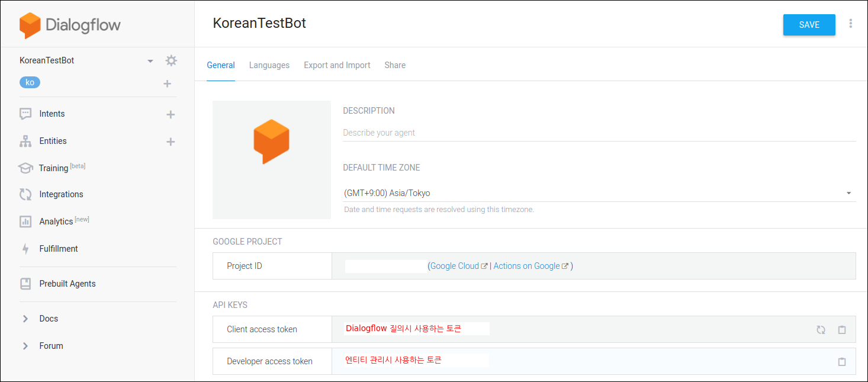The image size is (868, 382).
Task: Open the default time zone dropdown
Action: 599,193
